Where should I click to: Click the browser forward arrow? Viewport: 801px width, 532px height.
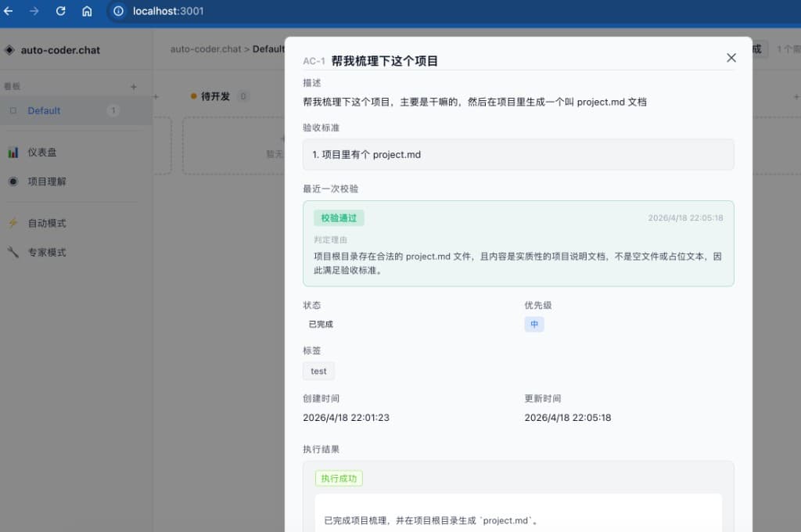coord(34,12)
